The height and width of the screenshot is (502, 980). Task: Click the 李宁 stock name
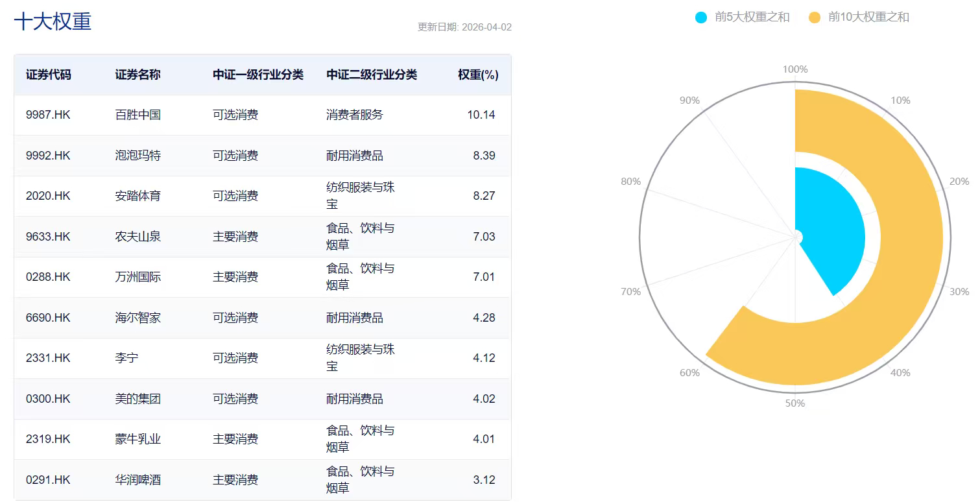126,357
